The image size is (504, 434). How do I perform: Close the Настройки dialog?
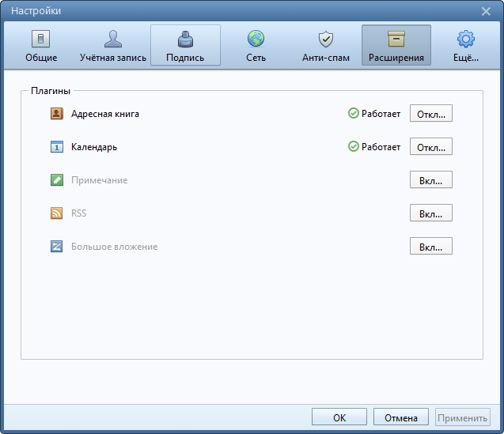point(486,11)
